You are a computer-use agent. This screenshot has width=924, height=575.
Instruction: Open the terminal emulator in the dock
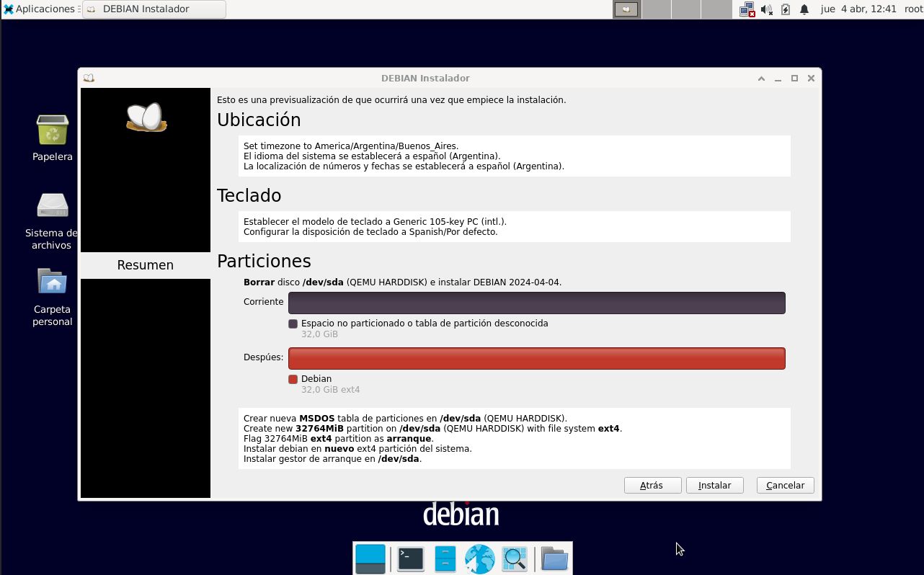(x=411, y=558)
